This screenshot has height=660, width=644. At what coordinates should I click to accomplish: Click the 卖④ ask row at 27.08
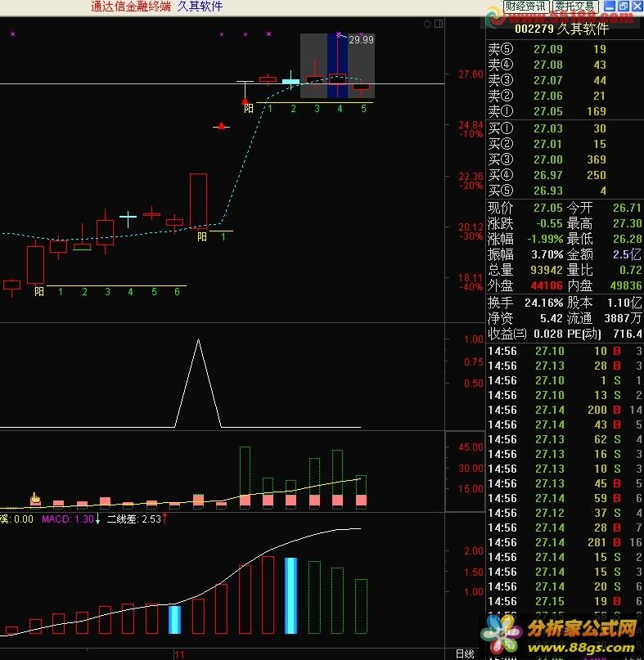(x=565, y=65)
